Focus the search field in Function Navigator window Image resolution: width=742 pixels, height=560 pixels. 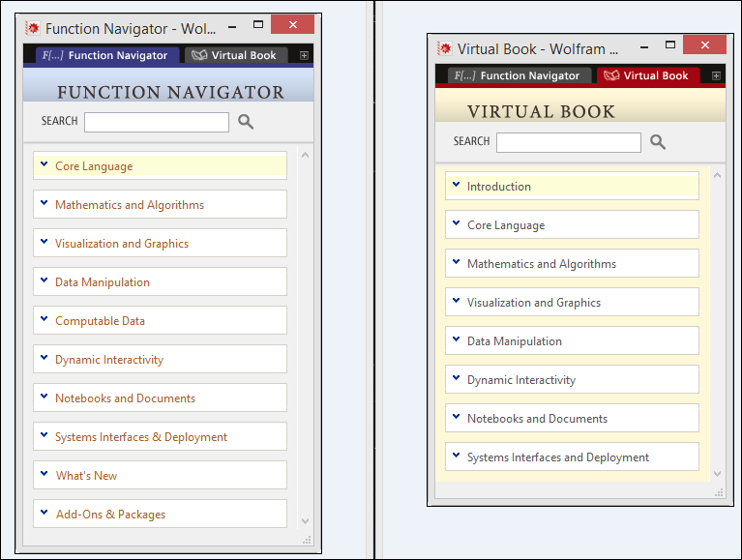[157, 122]
